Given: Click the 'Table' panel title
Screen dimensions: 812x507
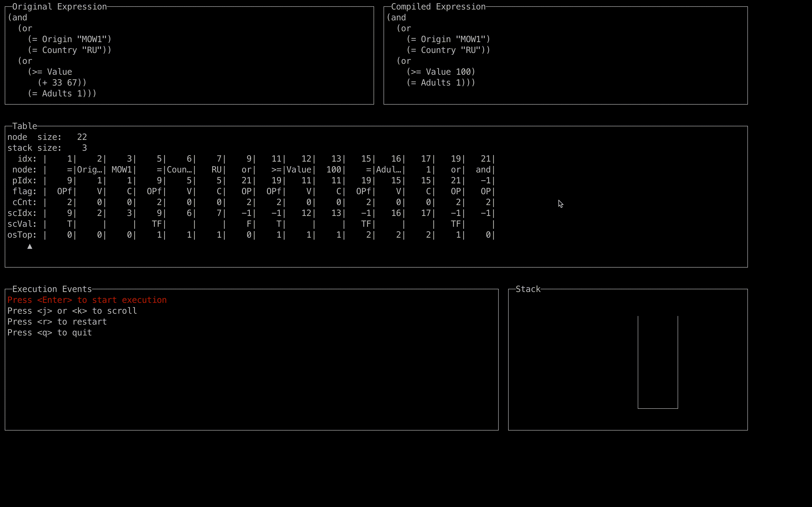Looking at the screenshot, I should tap(24, 126).
